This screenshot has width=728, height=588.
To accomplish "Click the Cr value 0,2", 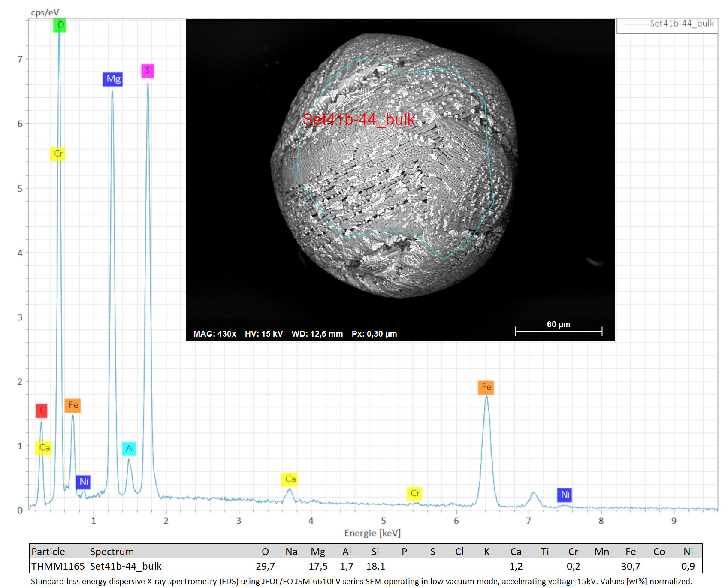I will coord(573,566).
